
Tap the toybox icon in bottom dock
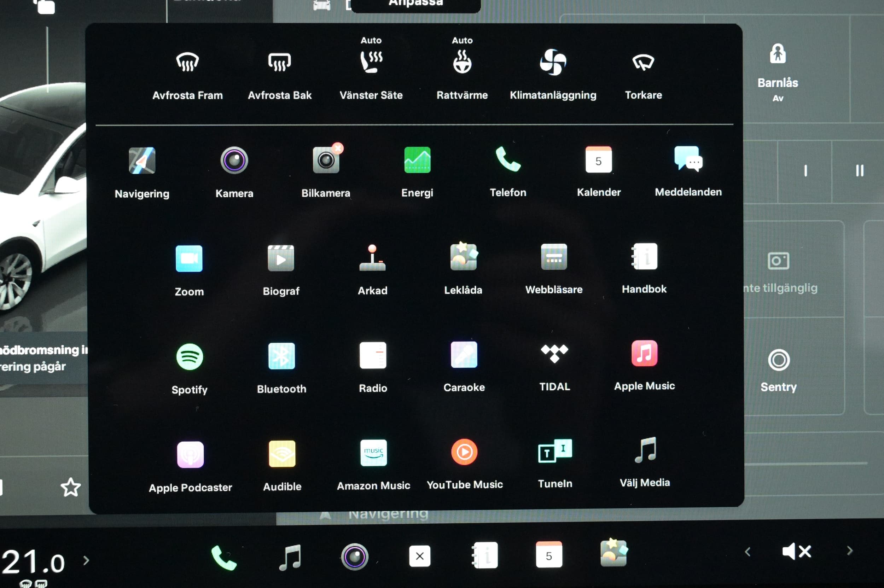click(x=613, y=553)
